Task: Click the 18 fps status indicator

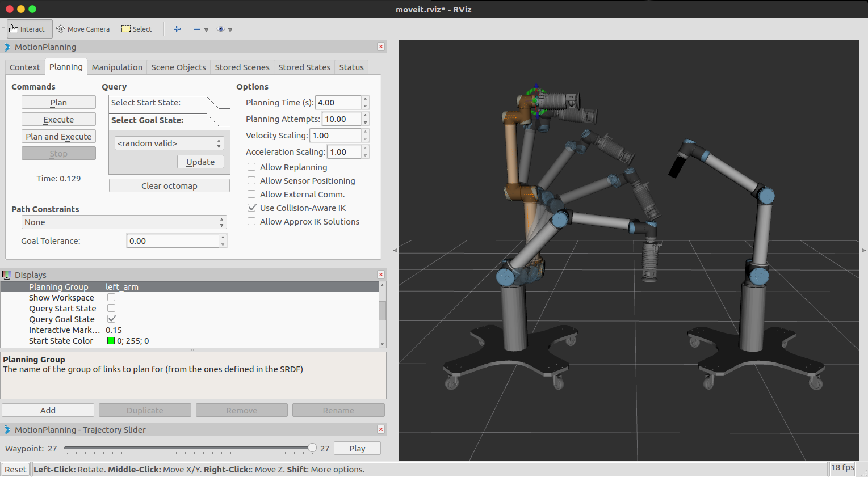Action: coord(842,467)
